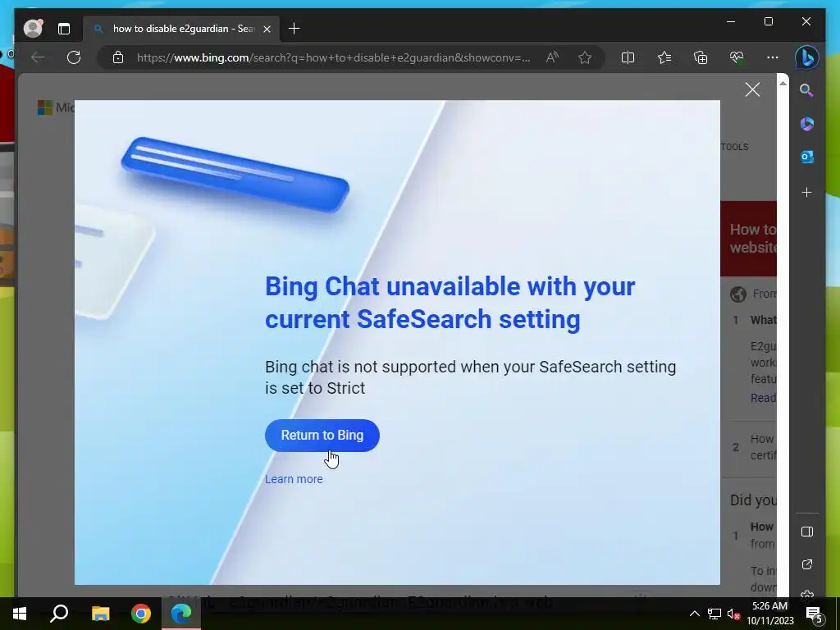The width and height of the screenshot is (840, 630).
Task: Add a sidebar app with the plus icon
Action: [x=807, y=192]
